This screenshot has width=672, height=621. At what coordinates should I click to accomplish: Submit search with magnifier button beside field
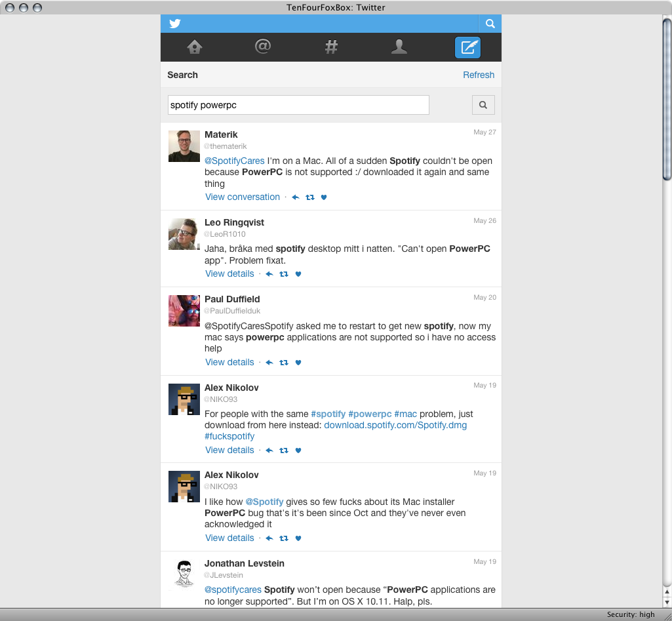tap(483, 105)
